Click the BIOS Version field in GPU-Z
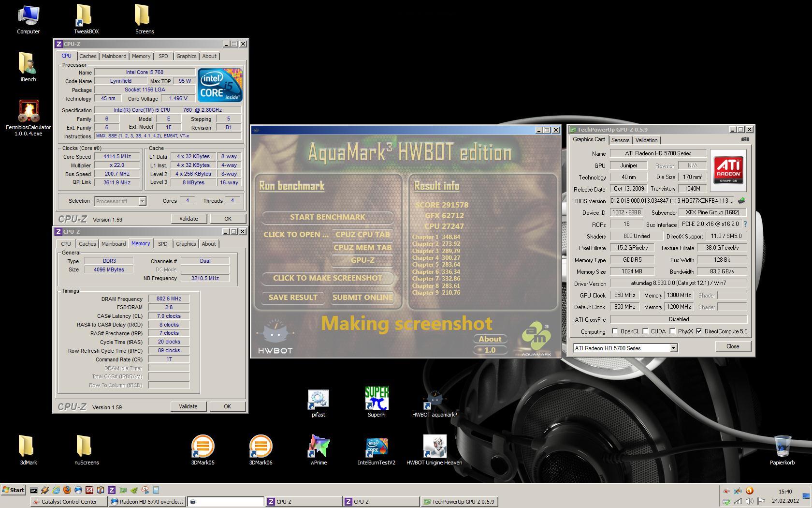The height and width of the screenshot is (508, 812). [x=672, y=200]
